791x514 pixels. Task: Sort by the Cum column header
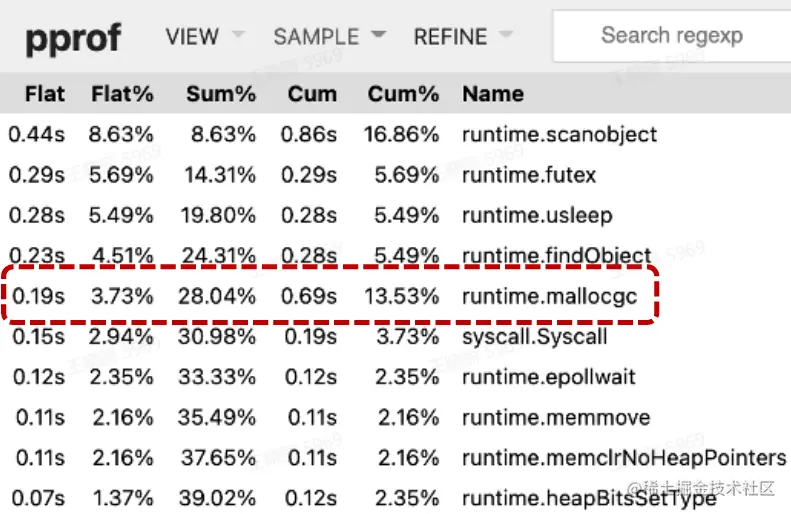coord(312,94)
